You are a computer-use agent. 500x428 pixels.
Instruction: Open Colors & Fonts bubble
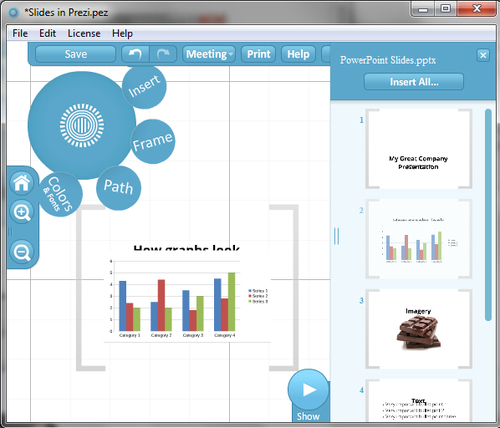pyautogui.click(x=60, y=195)
